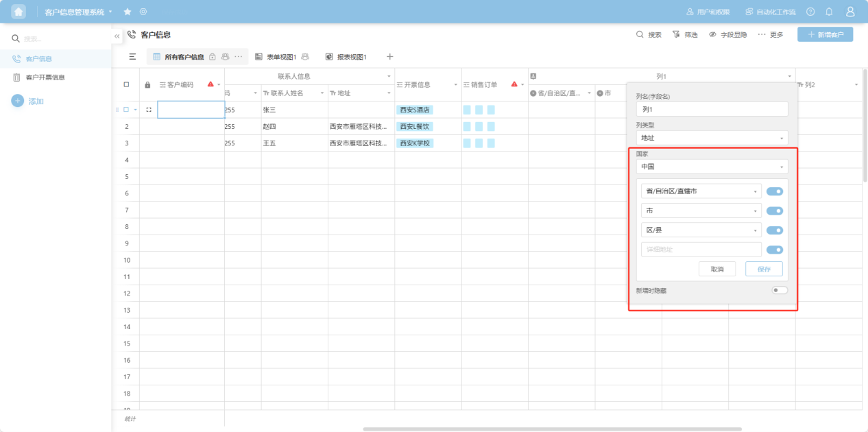Click the 列名 input field containing 列1
This screenshot has width=868, height=432.
[x=712, y=109]
